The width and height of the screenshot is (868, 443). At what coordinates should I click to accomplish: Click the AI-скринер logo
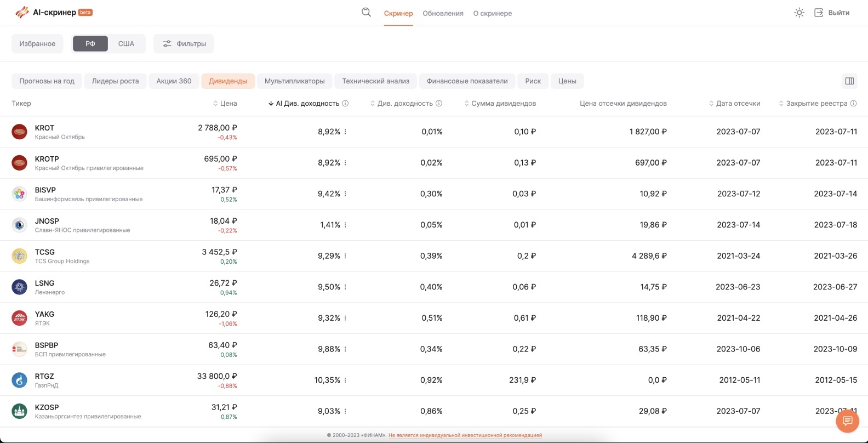point(54,12)
